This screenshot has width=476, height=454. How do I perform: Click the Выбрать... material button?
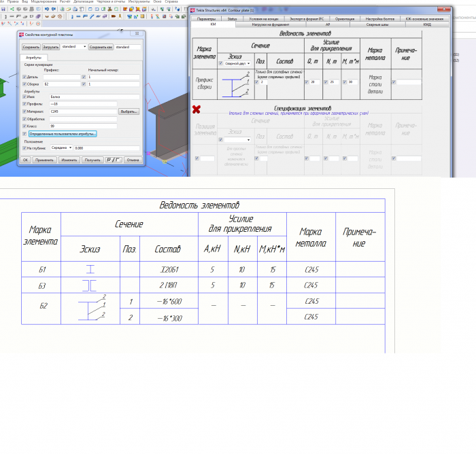coord(129,111)
